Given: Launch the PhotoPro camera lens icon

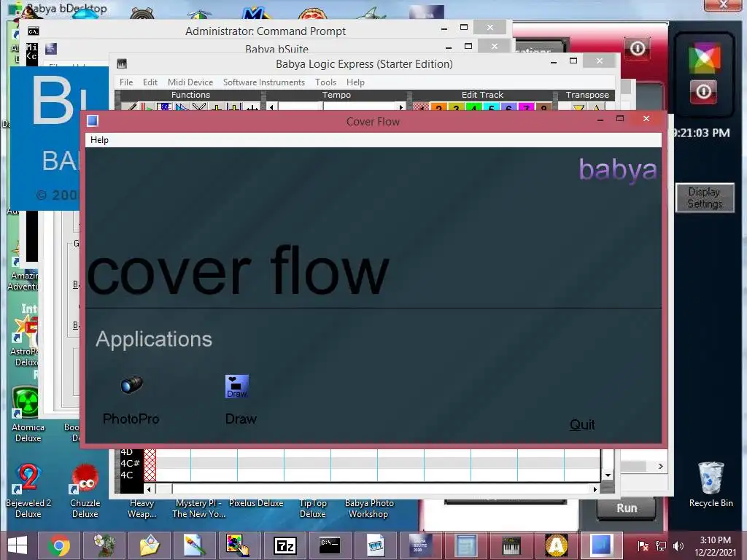Looking at the screenshot, I should pyautogui.click(x=131, y=385).
